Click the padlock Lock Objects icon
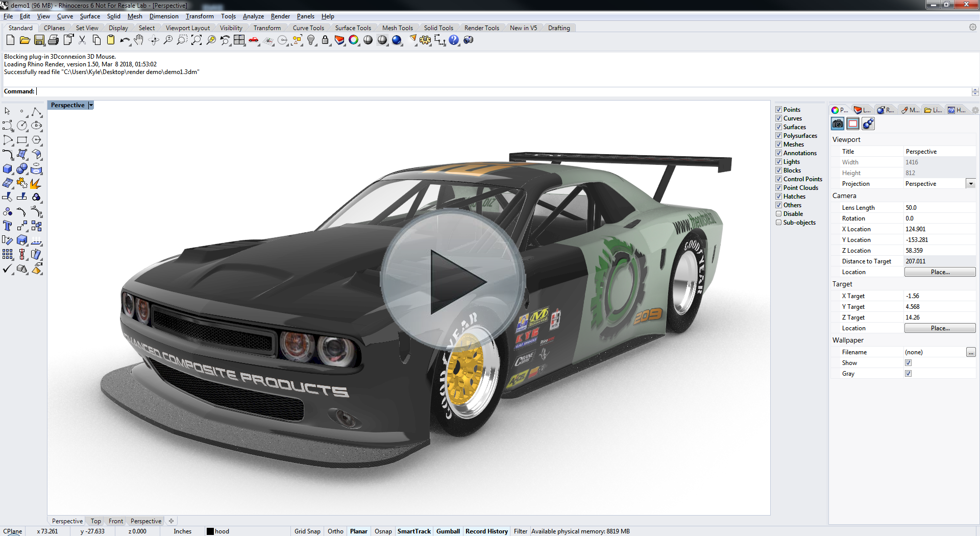 pos(325,40)
